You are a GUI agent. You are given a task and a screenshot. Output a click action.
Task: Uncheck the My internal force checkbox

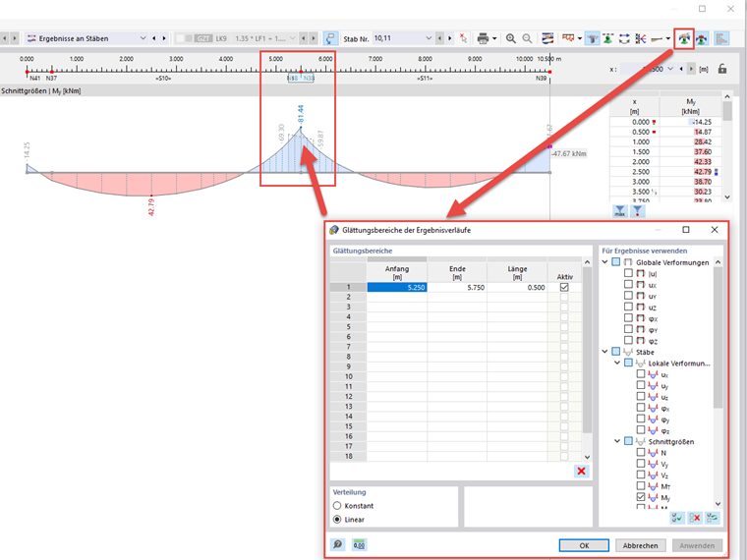tap(641, 497)
